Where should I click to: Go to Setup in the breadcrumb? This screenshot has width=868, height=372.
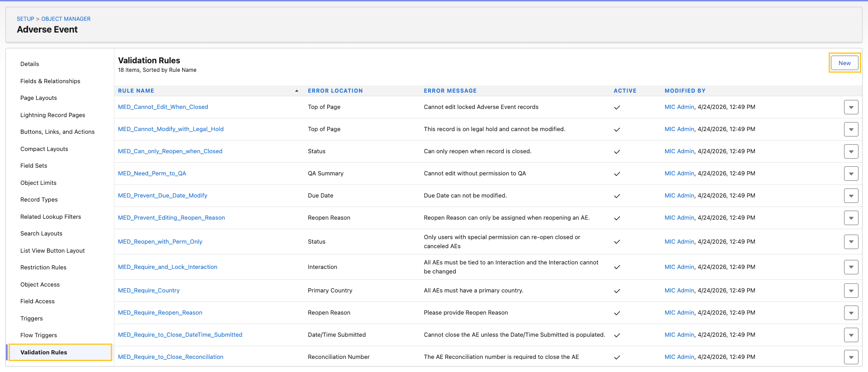(x=25, y=19)
